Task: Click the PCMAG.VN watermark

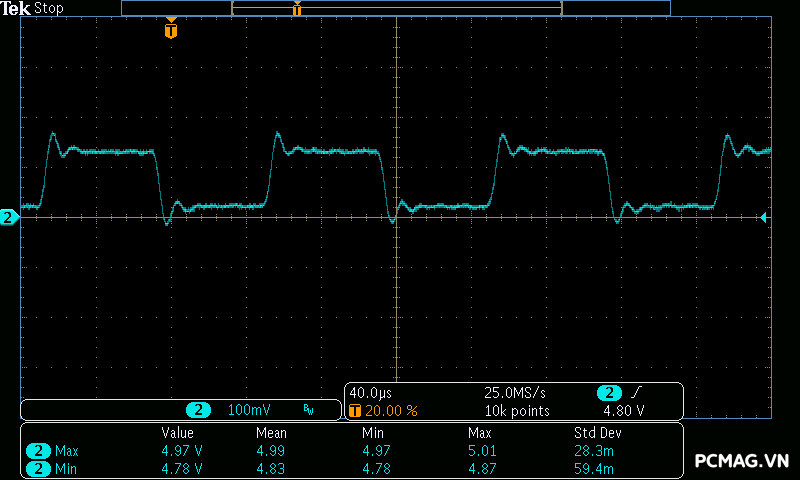Action: [741, 461]
